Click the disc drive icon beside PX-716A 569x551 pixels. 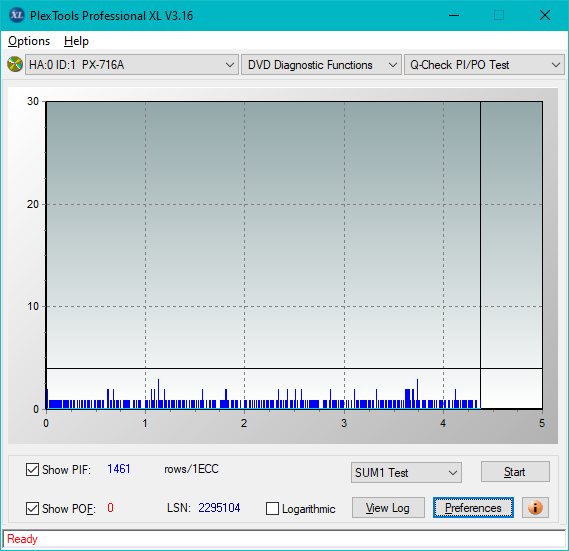(x=15, y=65)
